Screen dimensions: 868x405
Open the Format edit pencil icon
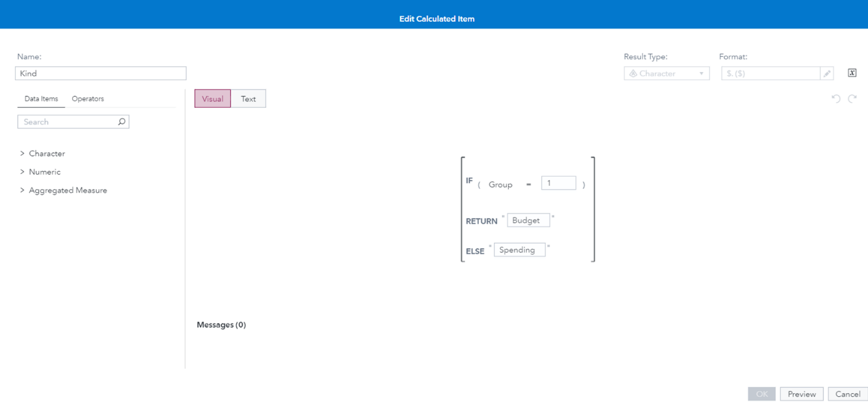[x=827, y=73]
